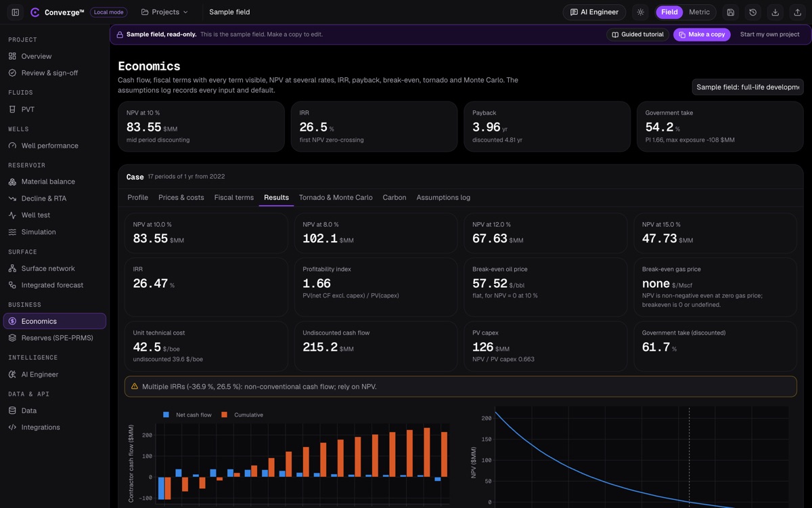Viewport: 812px width, 508px height.
Task: Open Decline & RTA
Action: [x=55, y=198]
